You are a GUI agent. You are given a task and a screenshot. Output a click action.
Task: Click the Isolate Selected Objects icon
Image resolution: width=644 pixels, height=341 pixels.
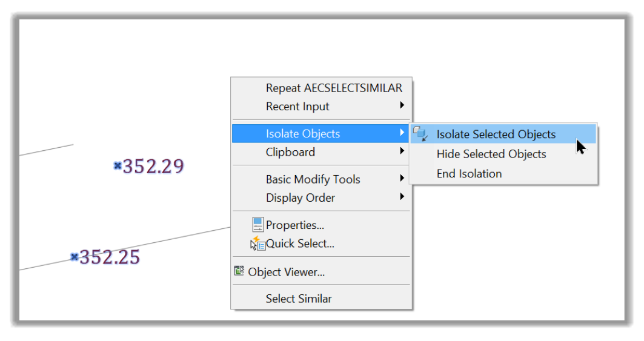[x=420, y=134]
